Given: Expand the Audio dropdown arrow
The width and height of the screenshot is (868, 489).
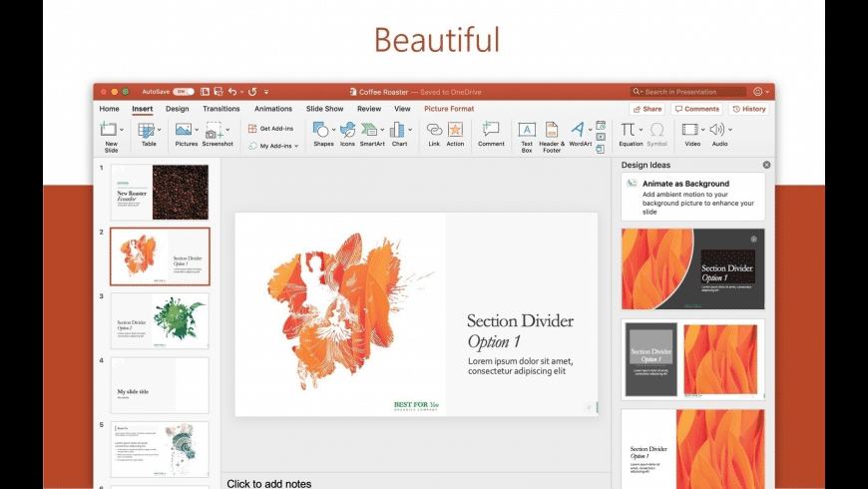Looking at the screenshot, I should pyautogui.click(x=730, y=130).
